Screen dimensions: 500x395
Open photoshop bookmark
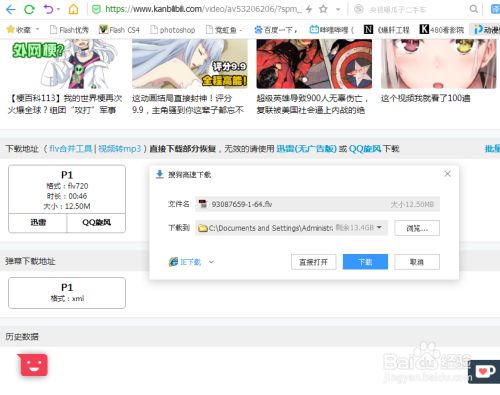[172, 30]
